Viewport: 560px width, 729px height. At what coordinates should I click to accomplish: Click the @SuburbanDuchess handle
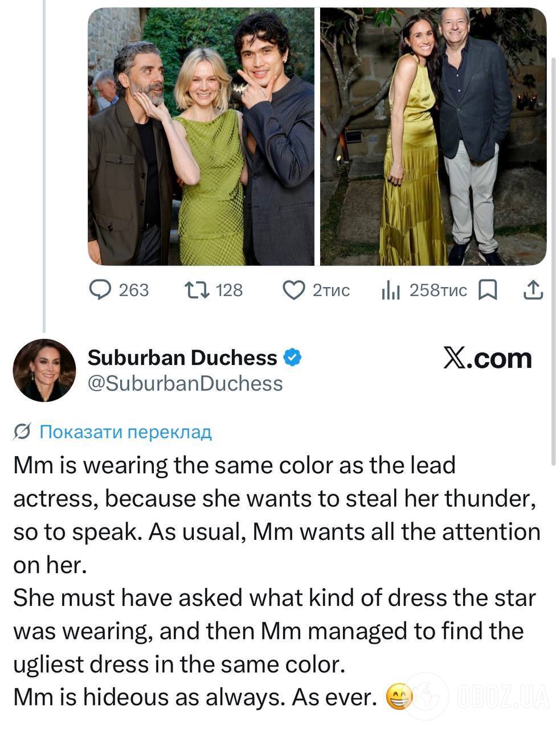click(185, 384)
